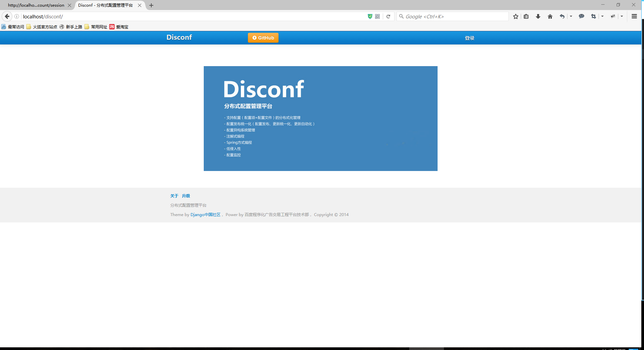Click the undo arrow toolbar icon
The width and height of the screenshot is (644, 350).
tap(562, 16)
